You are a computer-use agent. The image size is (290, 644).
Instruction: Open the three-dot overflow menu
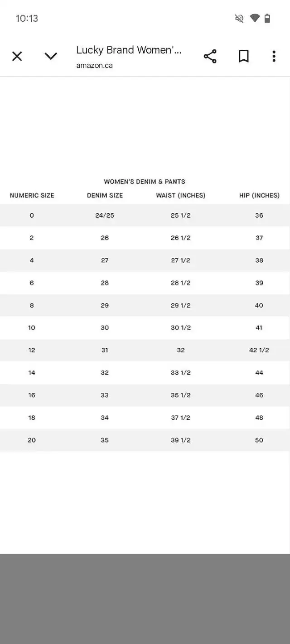coord(274,56)
